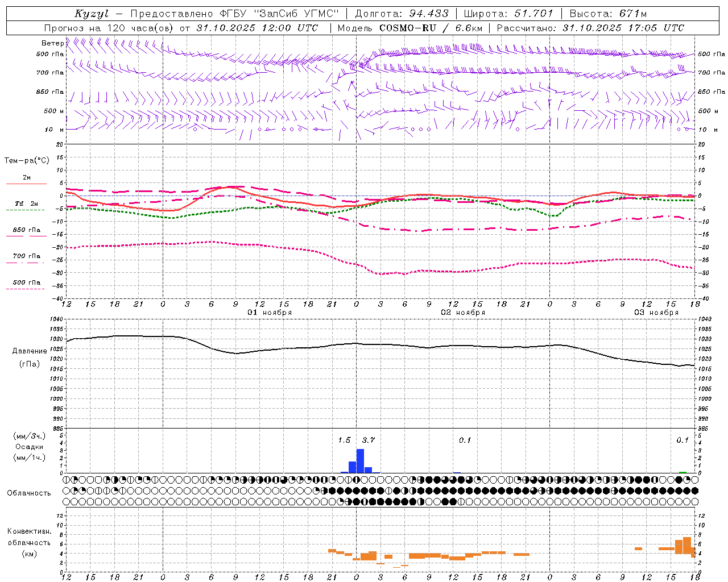
Task: Select the provider text ФГБУ "ЗапСиб УГМС"
Action: coord(279,14)
